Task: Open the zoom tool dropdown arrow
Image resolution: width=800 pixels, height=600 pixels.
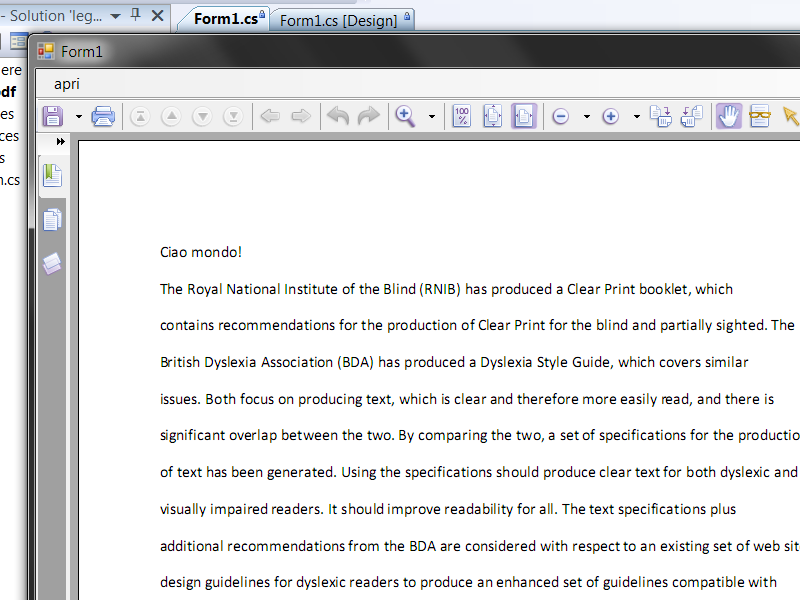Action: [432, 117]
